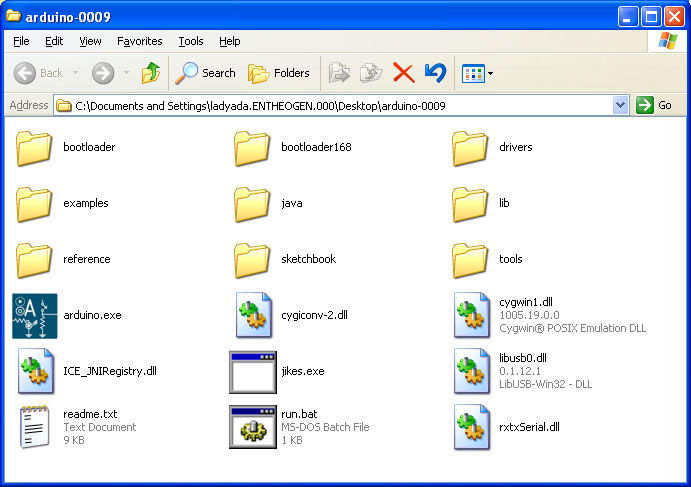The height and width of the screenshot is (487, 691).
Task: Expand the Address bar dropdown arrow
Action: click(x=620, y=105)
